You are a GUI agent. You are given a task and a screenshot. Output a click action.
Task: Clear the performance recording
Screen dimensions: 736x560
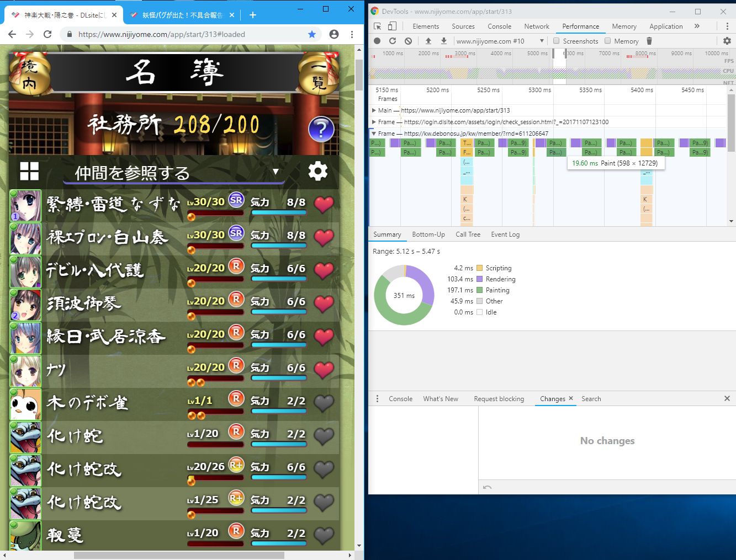[408, 41]
